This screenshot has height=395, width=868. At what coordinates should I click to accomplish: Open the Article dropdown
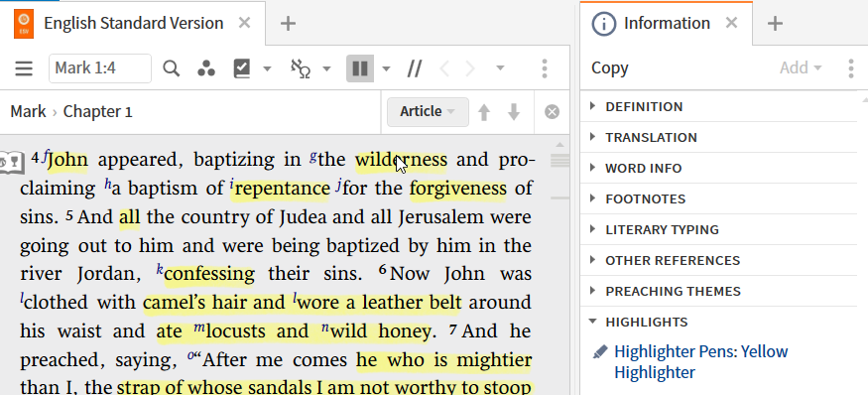pos(428,112)
